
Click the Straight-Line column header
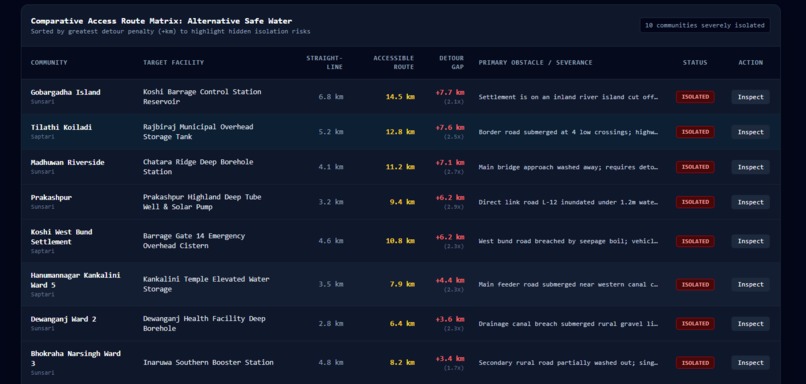point(324,62)
